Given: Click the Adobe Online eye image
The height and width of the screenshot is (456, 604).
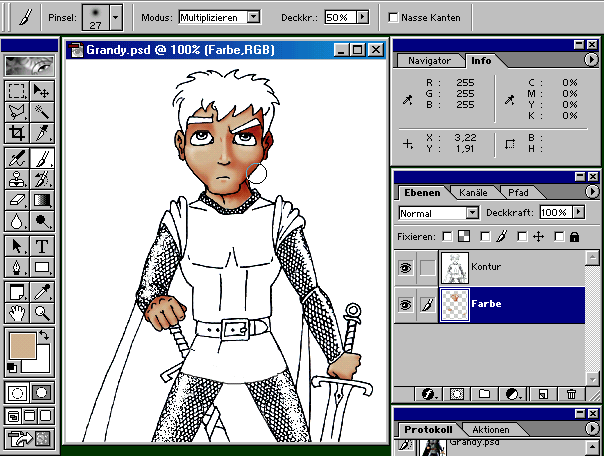Looking at the screenshot, I should pyautogui.click(x=29, y=66).
